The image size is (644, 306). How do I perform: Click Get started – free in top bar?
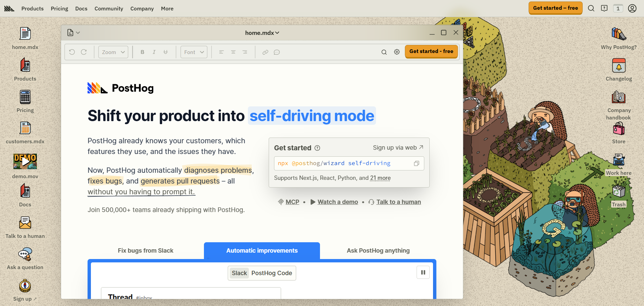point(555,8)
